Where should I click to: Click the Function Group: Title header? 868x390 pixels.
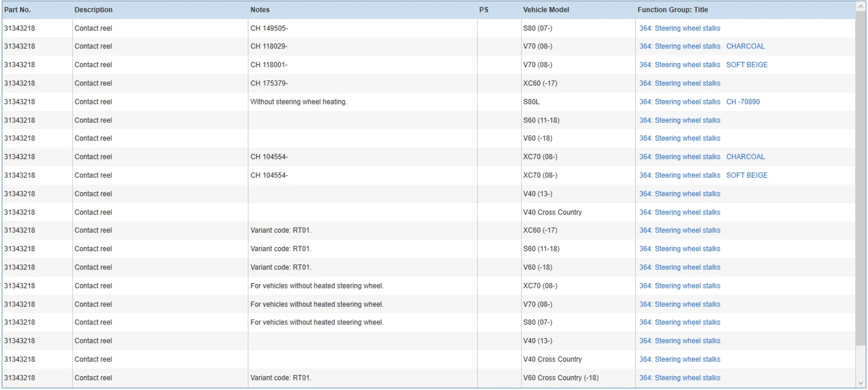673,10
